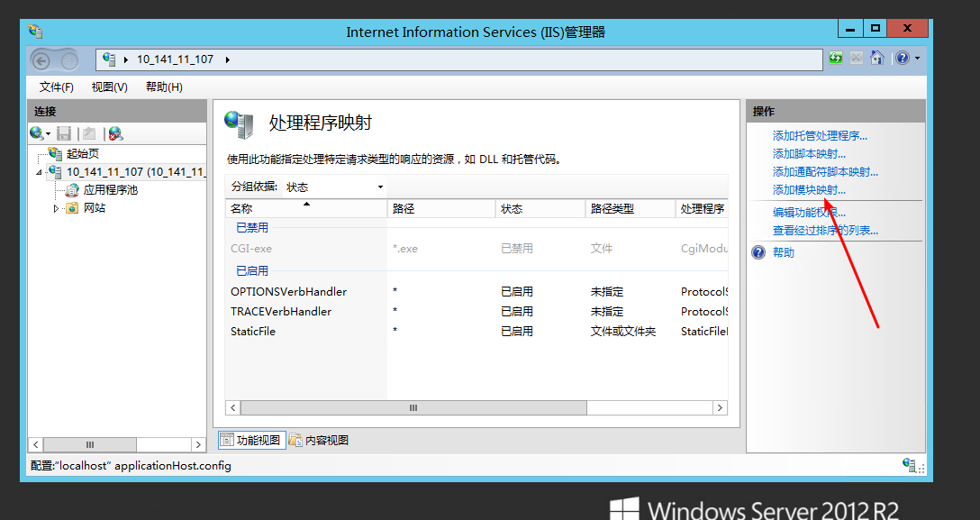Click the 查看经过排序的列表... link

(825, 231)
